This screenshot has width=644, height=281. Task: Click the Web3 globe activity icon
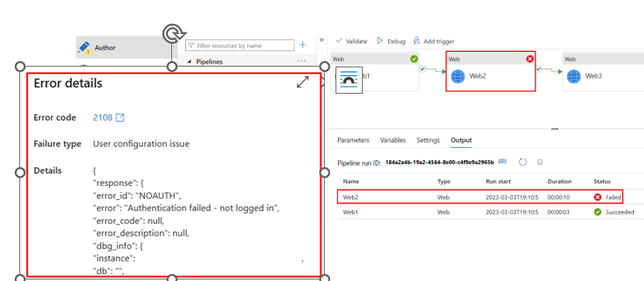point(573,77)
